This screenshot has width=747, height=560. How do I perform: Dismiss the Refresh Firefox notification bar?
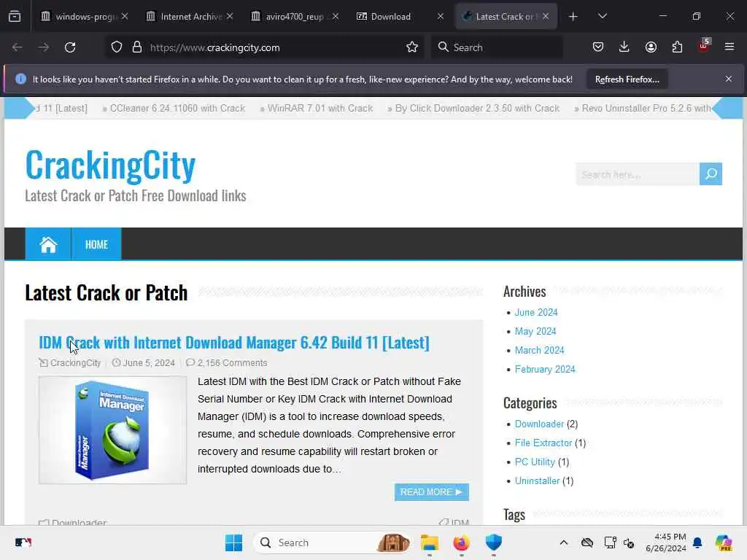(729, 79)
